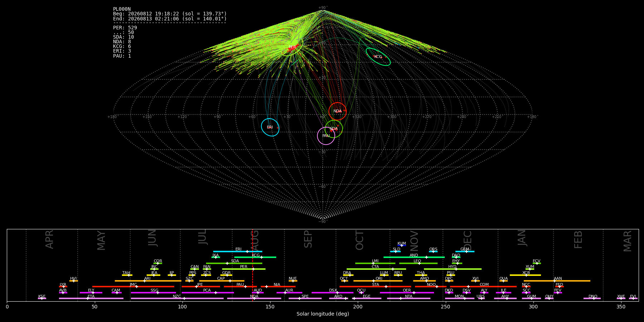Select the LEO shower bar
The width and height of the screenshot is (644, 322).
pyautogui.click(x=418, y=263)
